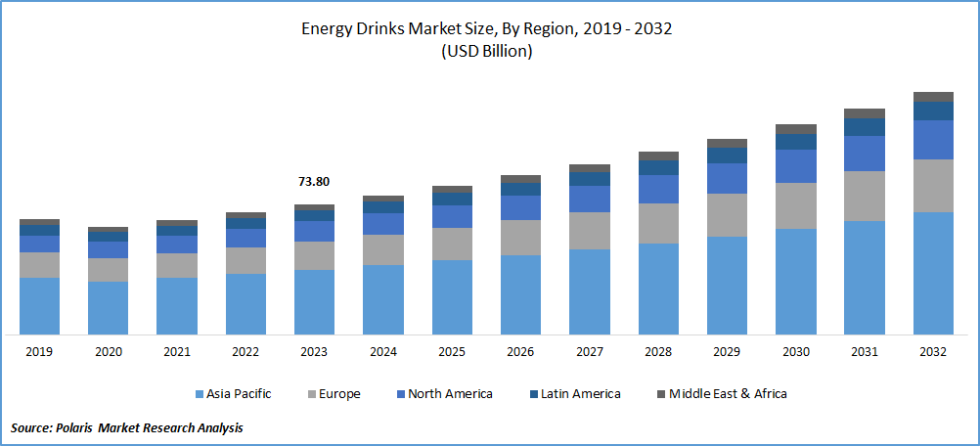Click the Asia Pacific segment of the 2021 bar

pyautogui.click(x=177, y=306)
